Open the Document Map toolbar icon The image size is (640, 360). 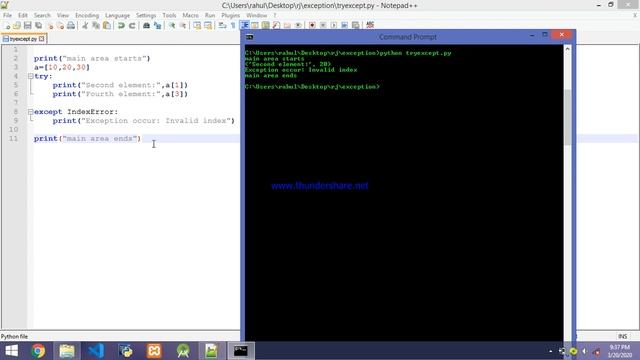coord(265,25)
